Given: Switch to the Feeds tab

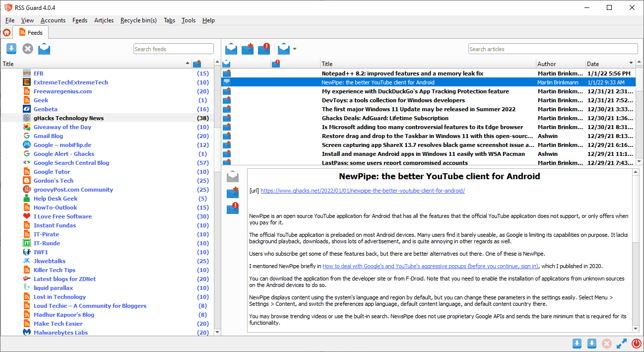Looking at the screenshot, I should coord(31,32).
